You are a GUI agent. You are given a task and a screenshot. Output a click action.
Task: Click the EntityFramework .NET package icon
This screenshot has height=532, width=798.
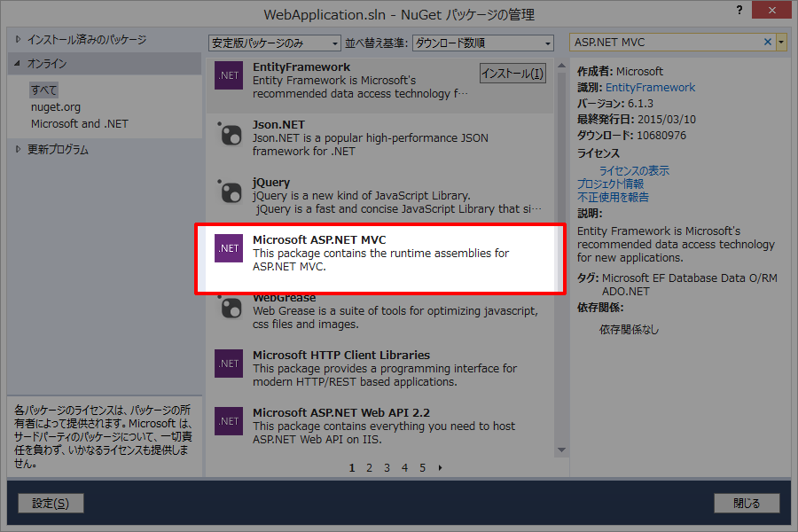pos(229,75)
